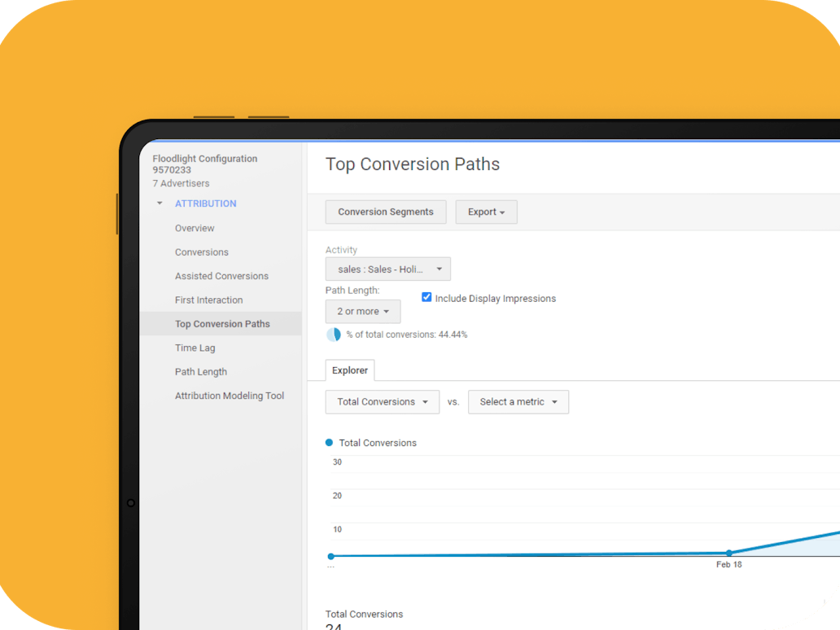This screenshot has height=630, width=840.
Task: Click the Conversion Segments button
Action: pyautogui.click(x=386, y=212)
